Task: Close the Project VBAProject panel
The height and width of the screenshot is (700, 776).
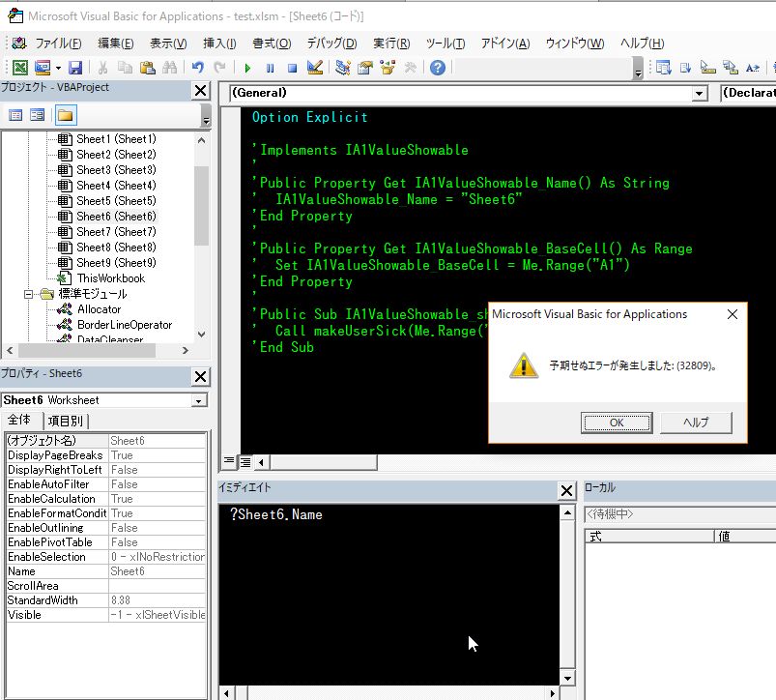Action: point(200,91)
